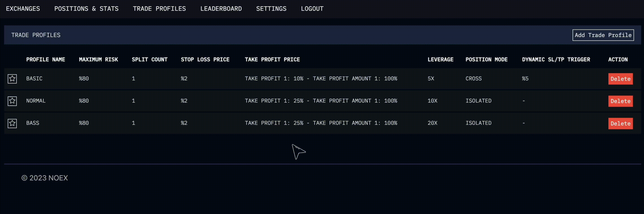Click the LEVERAGE column header
Screen dimensions: 644x214
pyautogui.click(x=440, y=60)
